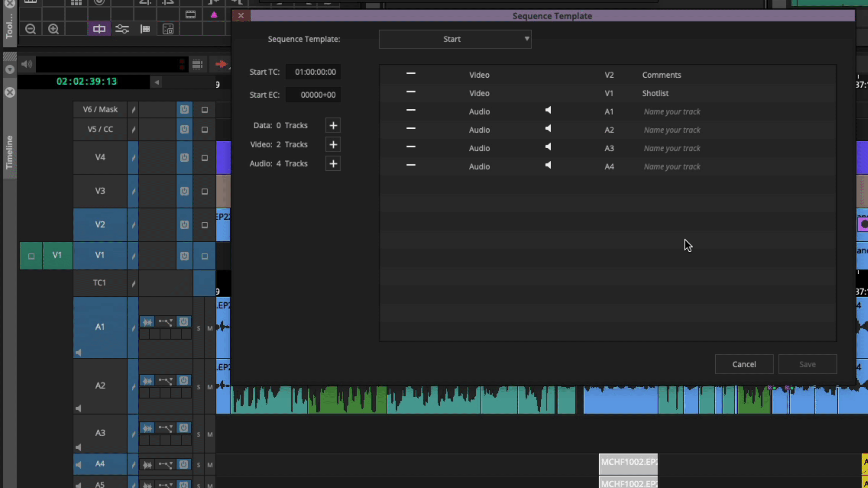This screenshot has height=488, width=868.
Task: Select the zoom out magnifier icon
Action: pos(30,29)
